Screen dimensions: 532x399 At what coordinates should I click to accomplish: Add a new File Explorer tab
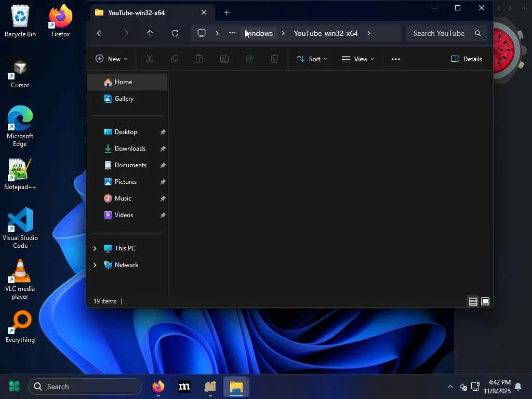tap(227, 12)
